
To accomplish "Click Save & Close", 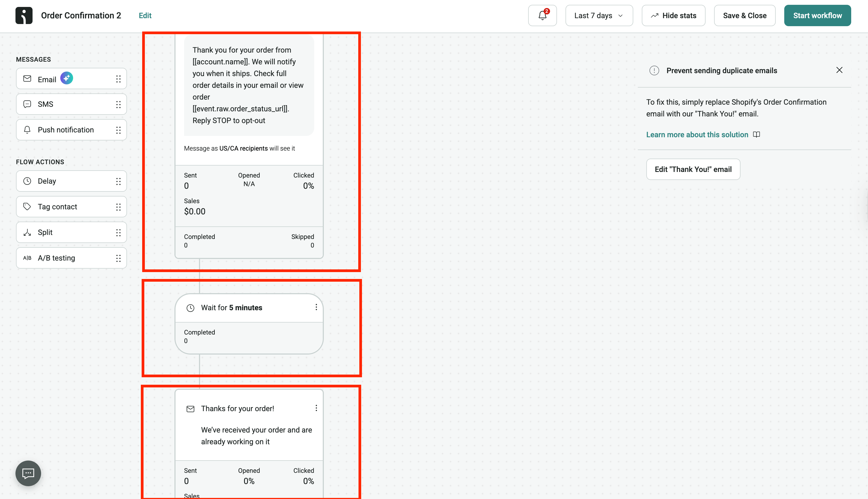I will tap(744, 15).
